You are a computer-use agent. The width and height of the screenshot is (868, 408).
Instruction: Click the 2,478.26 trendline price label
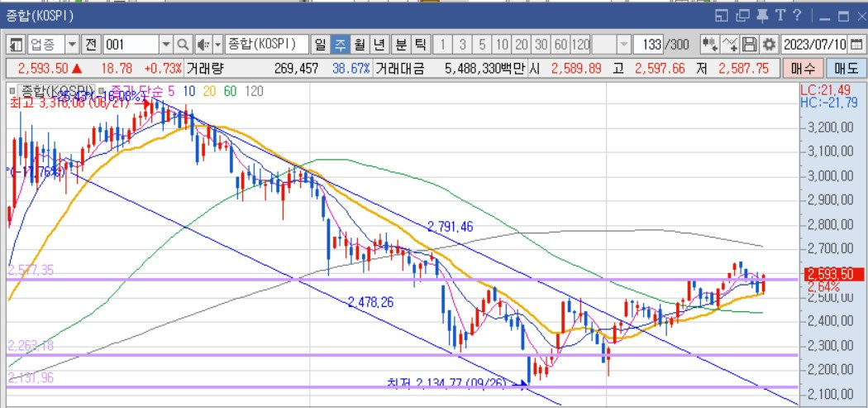(x=371, y=302)
